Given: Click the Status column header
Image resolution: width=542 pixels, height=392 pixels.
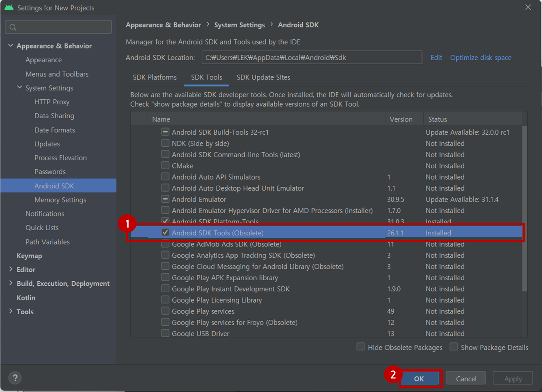Looking at the screenshot, I should (x=473, y=119).
